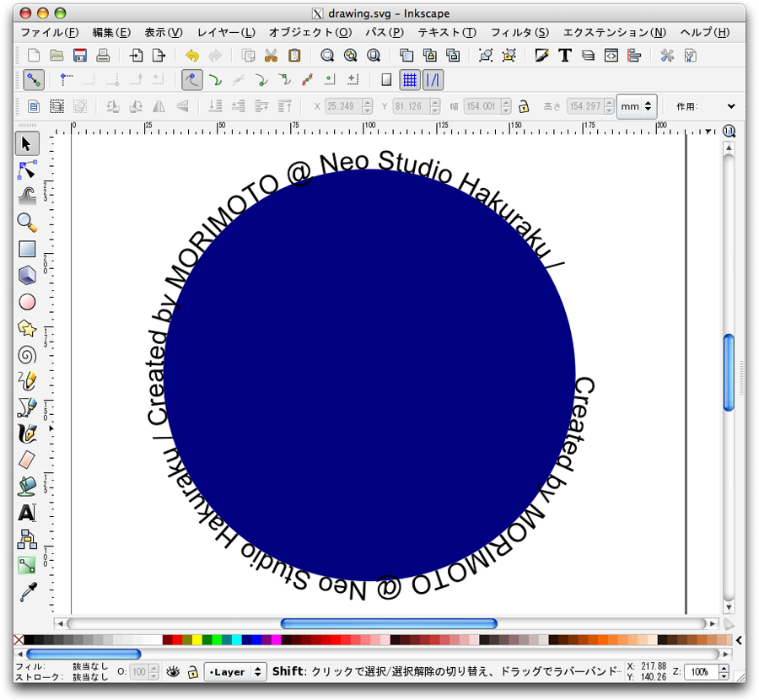Select the Tweak tool
This screenshot has height=700, width=759.
tap(27, 196)
